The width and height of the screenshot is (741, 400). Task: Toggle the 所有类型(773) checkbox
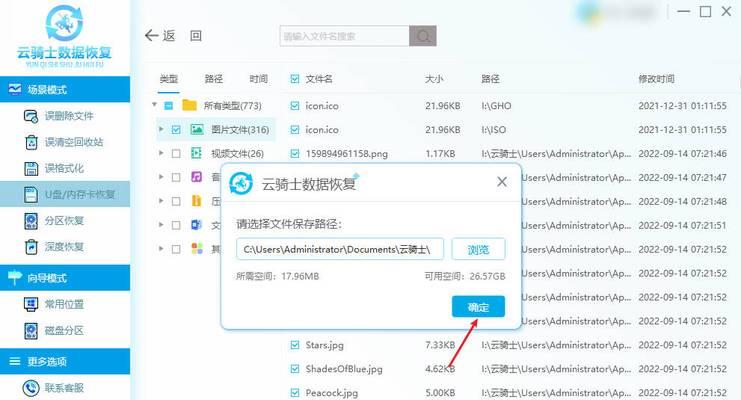point(169,105)
